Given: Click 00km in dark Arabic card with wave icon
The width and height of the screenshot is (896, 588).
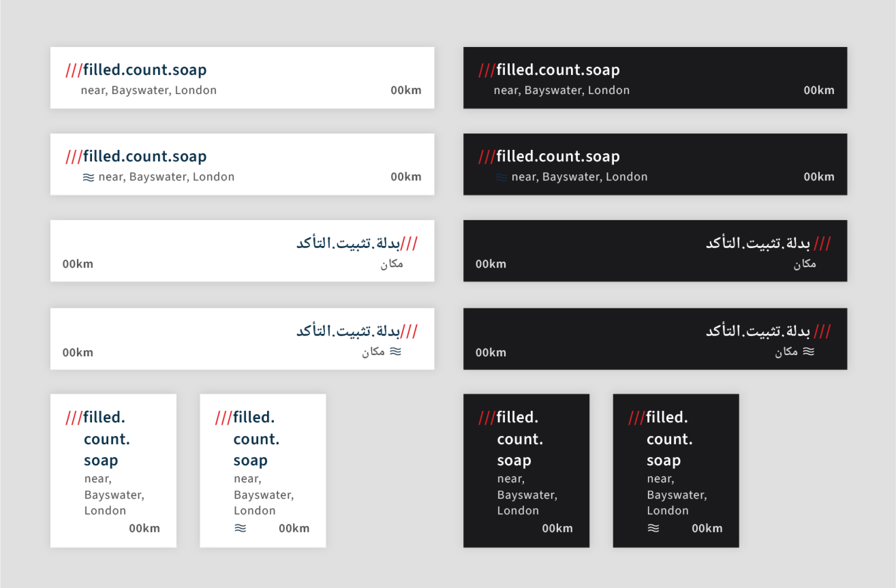Looking at the screenshot, I should pyautogui.click(x=491, y=352).
